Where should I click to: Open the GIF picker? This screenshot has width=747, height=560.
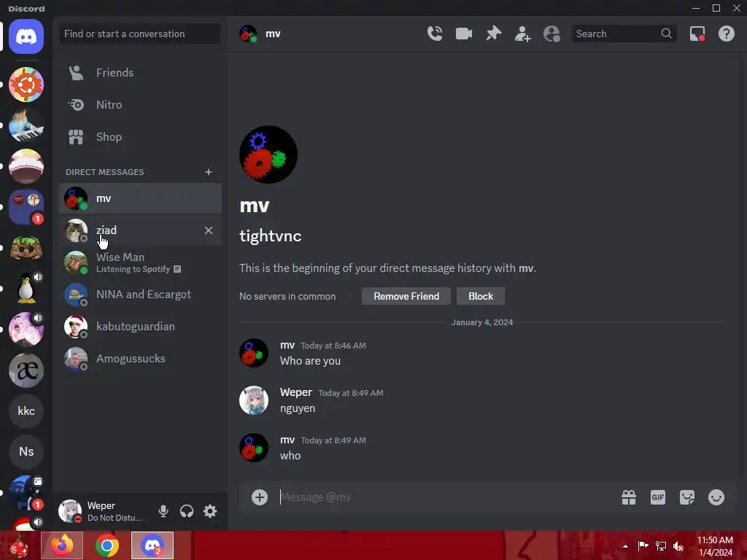658,497
